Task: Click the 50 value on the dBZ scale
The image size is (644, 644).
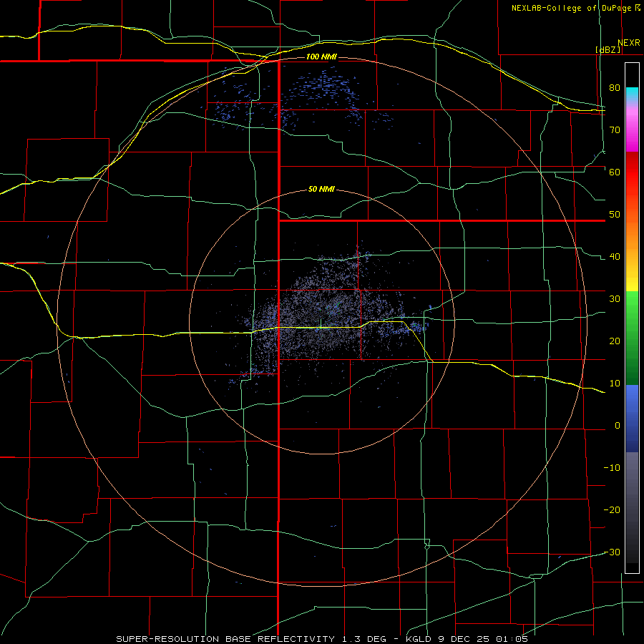Action: click(615, 215)
